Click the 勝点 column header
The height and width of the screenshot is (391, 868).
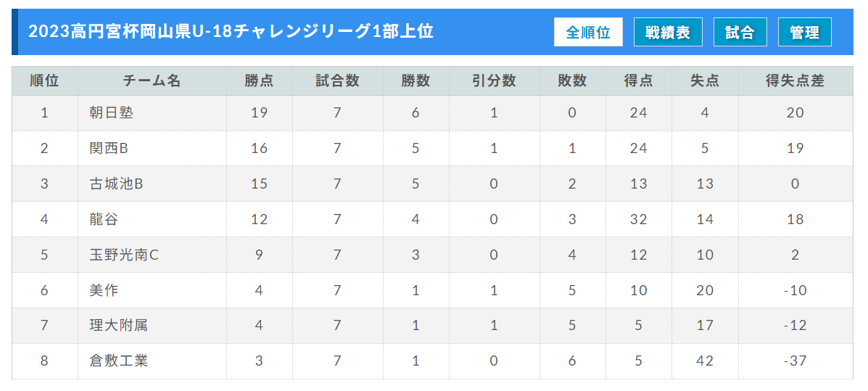259,81
